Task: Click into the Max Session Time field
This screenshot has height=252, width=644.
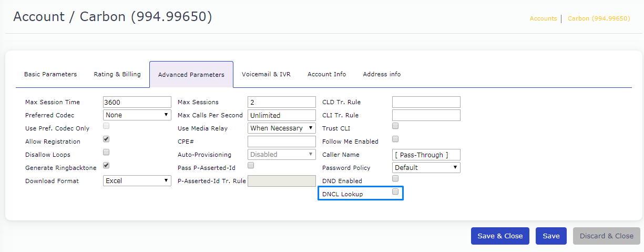Action: [x=137, y=102]
